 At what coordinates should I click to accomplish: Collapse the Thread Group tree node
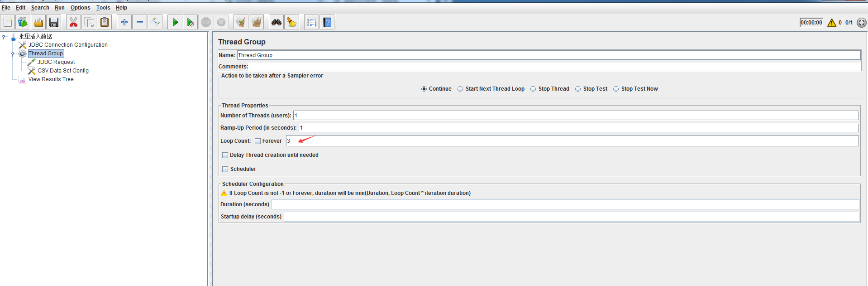[13, 54]
